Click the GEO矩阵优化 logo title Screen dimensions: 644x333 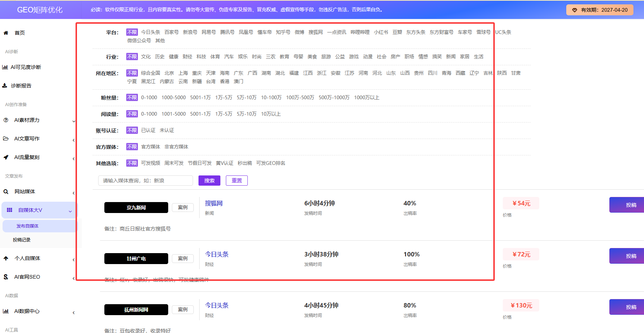40,10
